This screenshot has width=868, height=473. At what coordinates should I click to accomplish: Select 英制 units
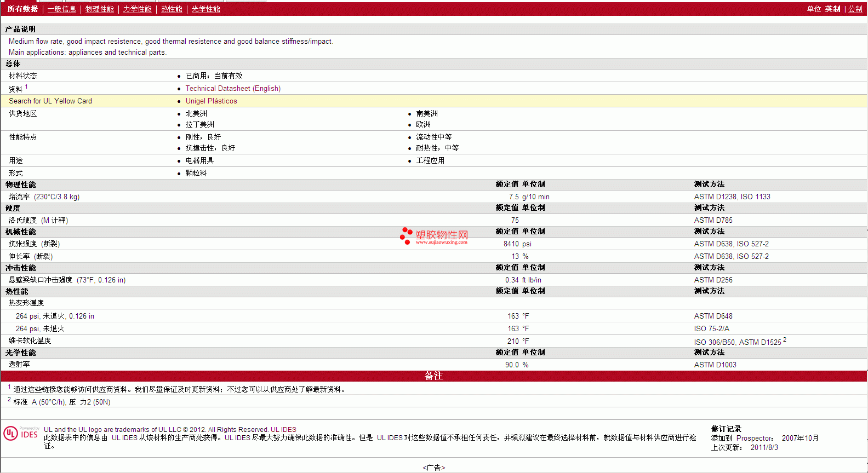(x=833, y=9)
